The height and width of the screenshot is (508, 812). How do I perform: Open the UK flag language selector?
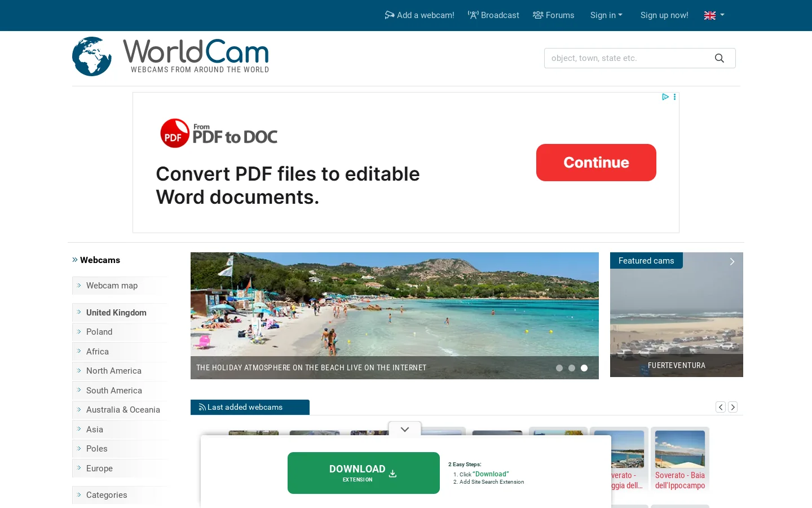pos(714,15)
